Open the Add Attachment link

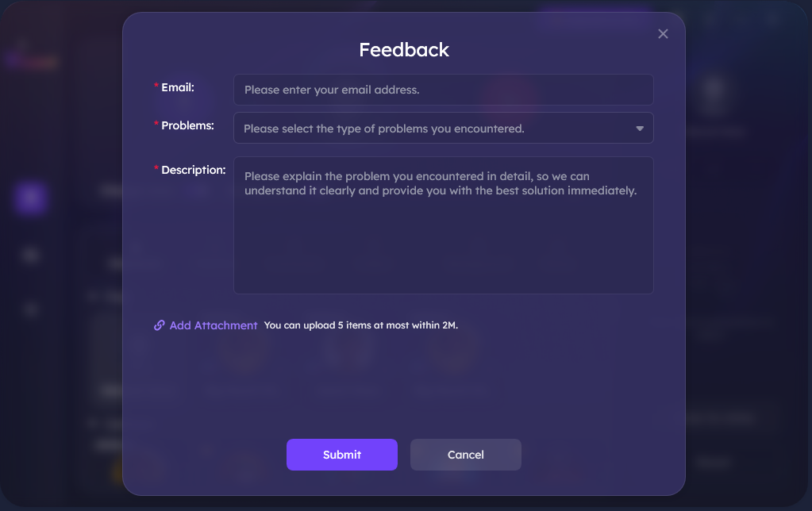(x=214, y=325)
